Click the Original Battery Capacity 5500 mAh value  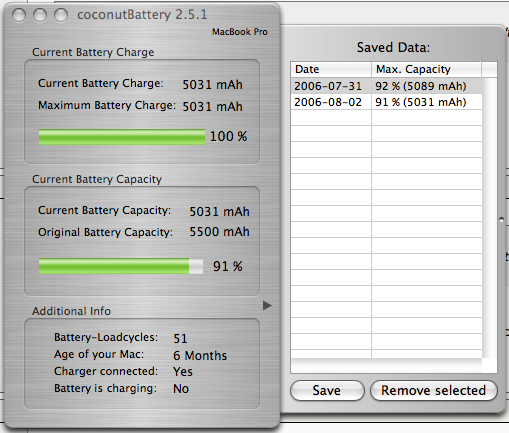(219, 232)
